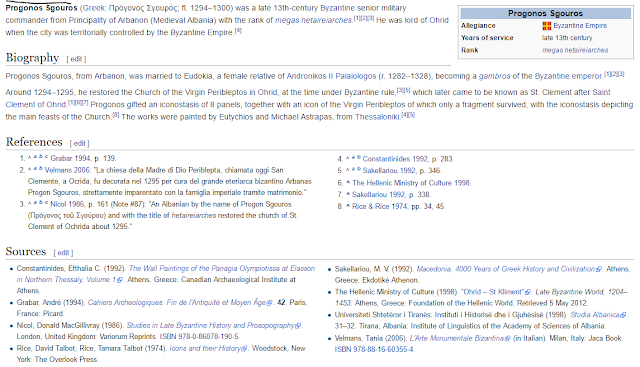Open Sakellariou 1992 p. 338 reference link

pos(378,195)
